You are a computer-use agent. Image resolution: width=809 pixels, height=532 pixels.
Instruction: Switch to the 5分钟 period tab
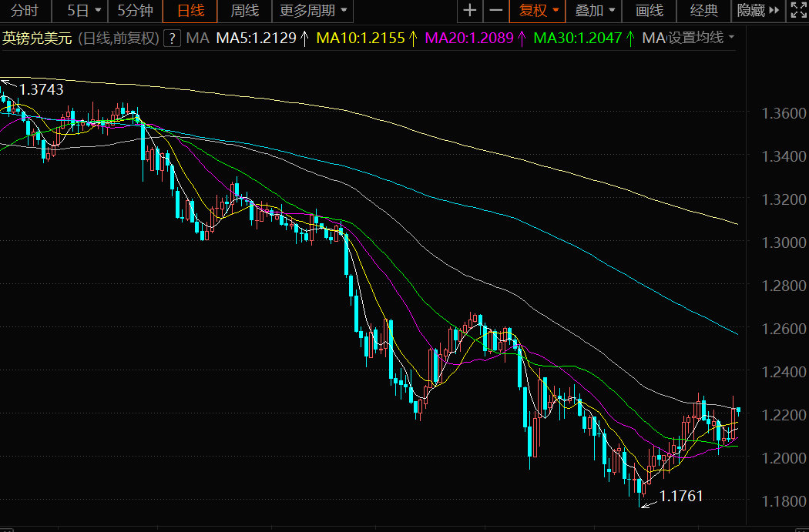(135, 10)
